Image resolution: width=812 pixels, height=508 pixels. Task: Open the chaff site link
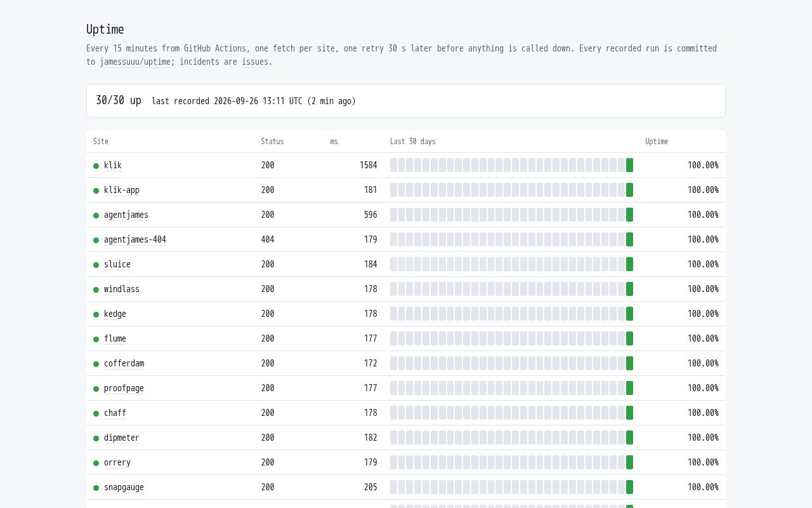tap(115, 413)
